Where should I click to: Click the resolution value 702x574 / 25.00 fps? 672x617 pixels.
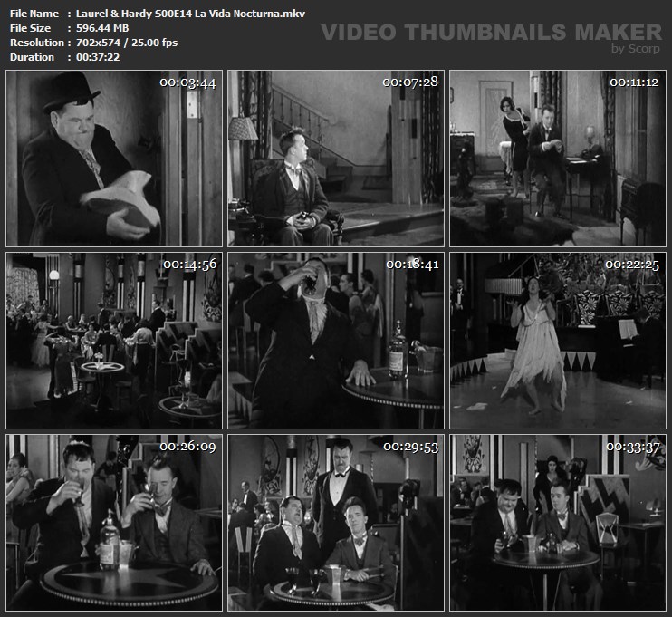[127, 43]
